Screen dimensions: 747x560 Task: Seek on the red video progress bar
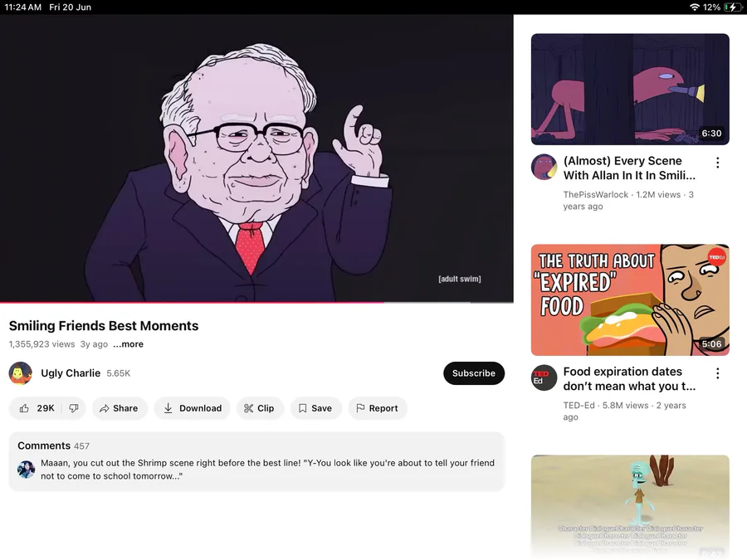(256, 302)
